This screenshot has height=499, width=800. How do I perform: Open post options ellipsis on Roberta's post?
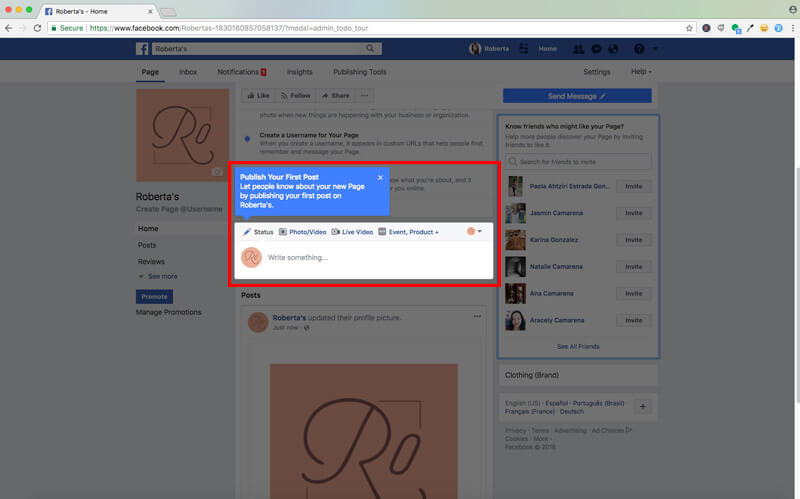click(x=477, y=316)
